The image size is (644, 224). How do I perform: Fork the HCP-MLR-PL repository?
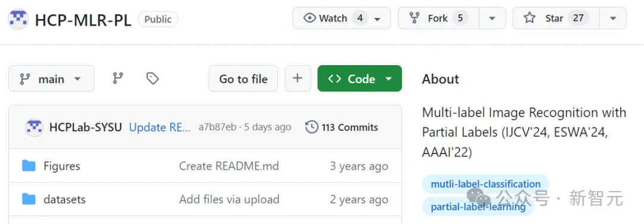[x=438, y=18]
